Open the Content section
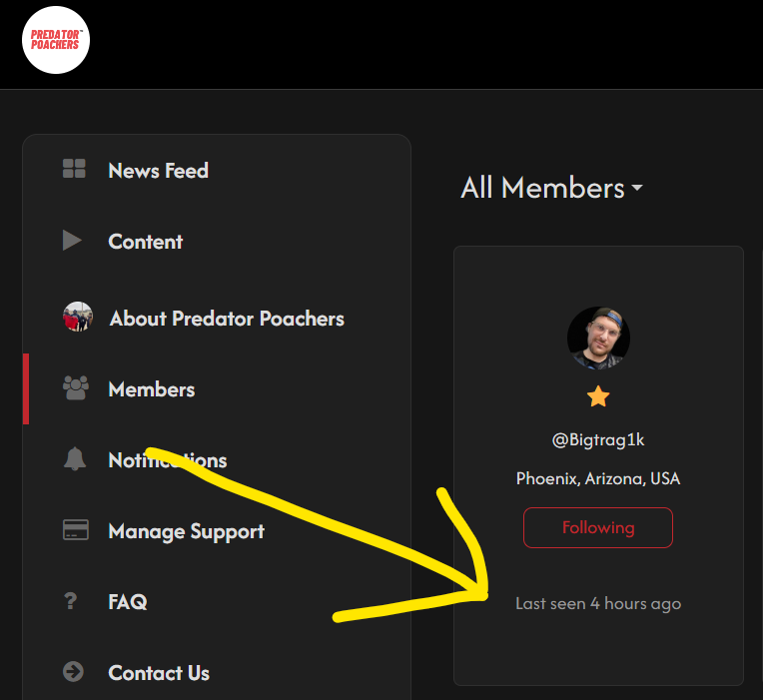The height and width of the screenshot is (700, 763). (146, 242)
